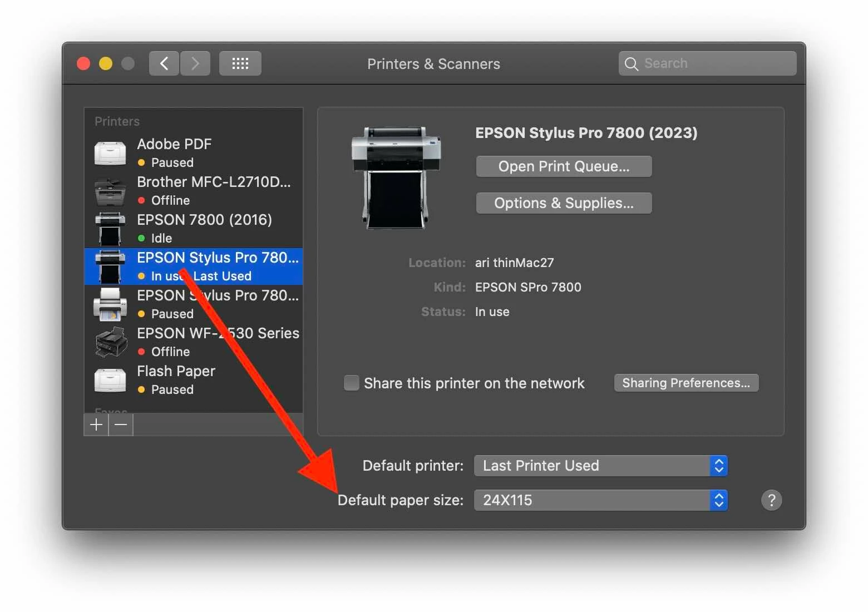Click the Last Used label of selected printer
The image size is (868, 612).
click(x=222, y=276)
